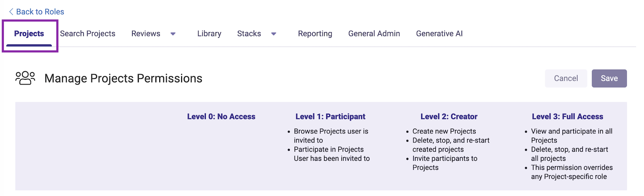Go to the Library tab

(209, 33)
